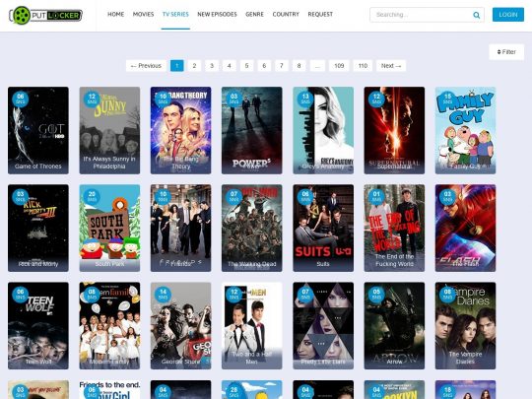532x399 pixels.
Task: Open the Supernatural poster
Action: click(394, 130)
